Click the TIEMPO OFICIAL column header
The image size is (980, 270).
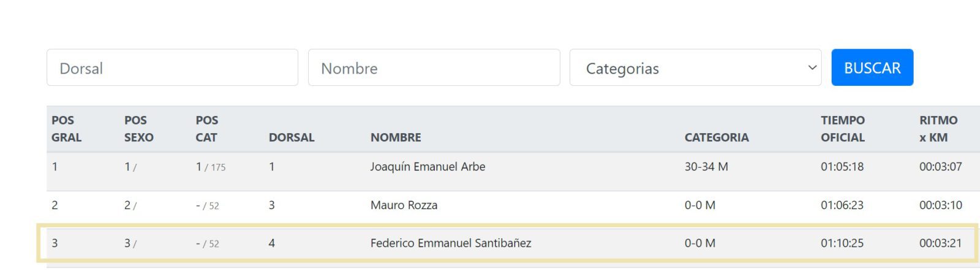click(x=843, y=129)
